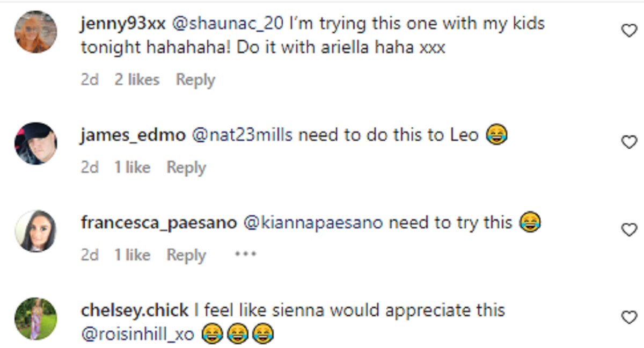
Task: Reply to jenny93xx's comment
Action: 195,80
